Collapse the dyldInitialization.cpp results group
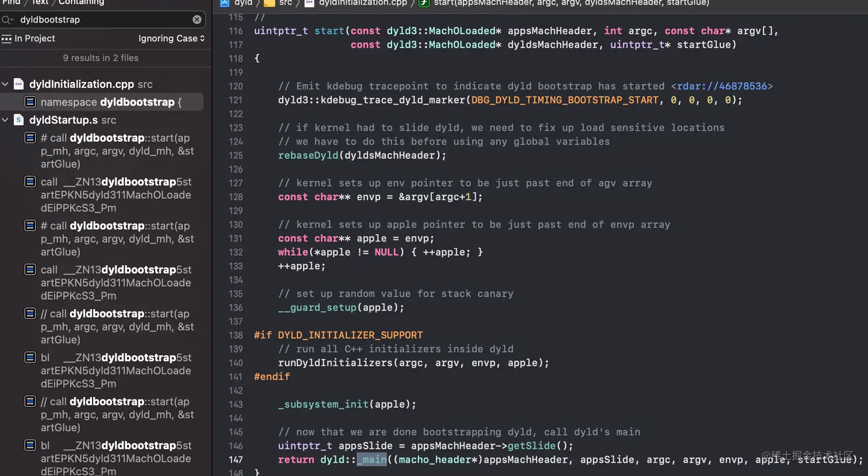The width and height of the screenshot is (868, 476). pyautogui.click(x=5, y=84)
